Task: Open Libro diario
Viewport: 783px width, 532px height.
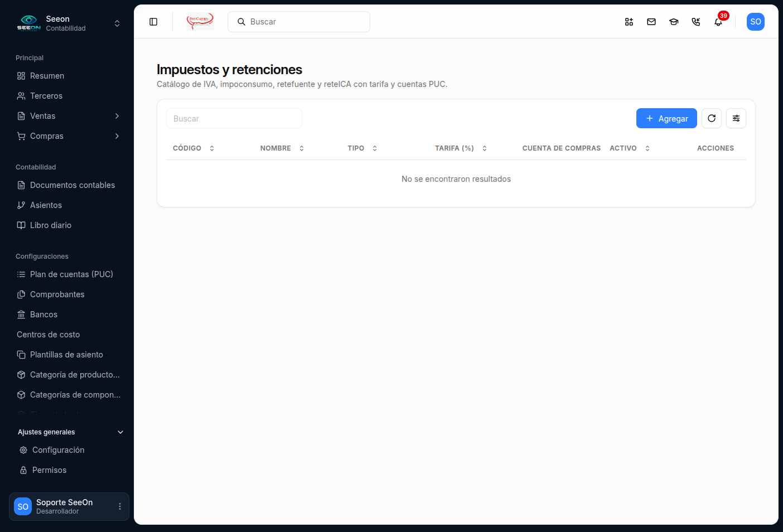Action: 69,225
